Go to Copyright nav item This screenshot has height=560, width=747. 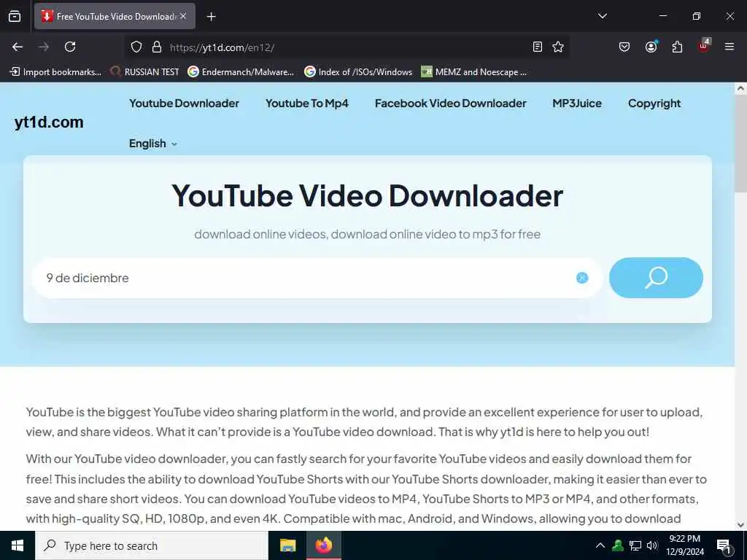pyautogui.click(x=654, y=104)
